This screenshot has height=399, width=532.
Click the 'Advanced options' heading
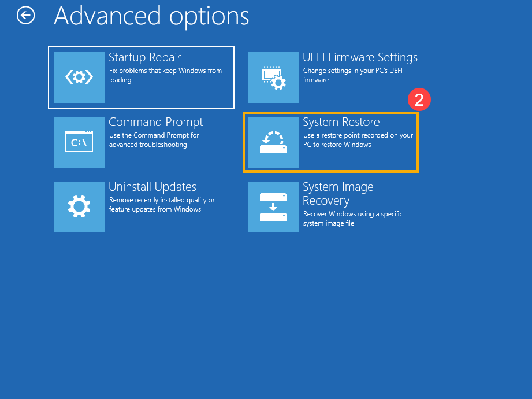coord(151,16)
